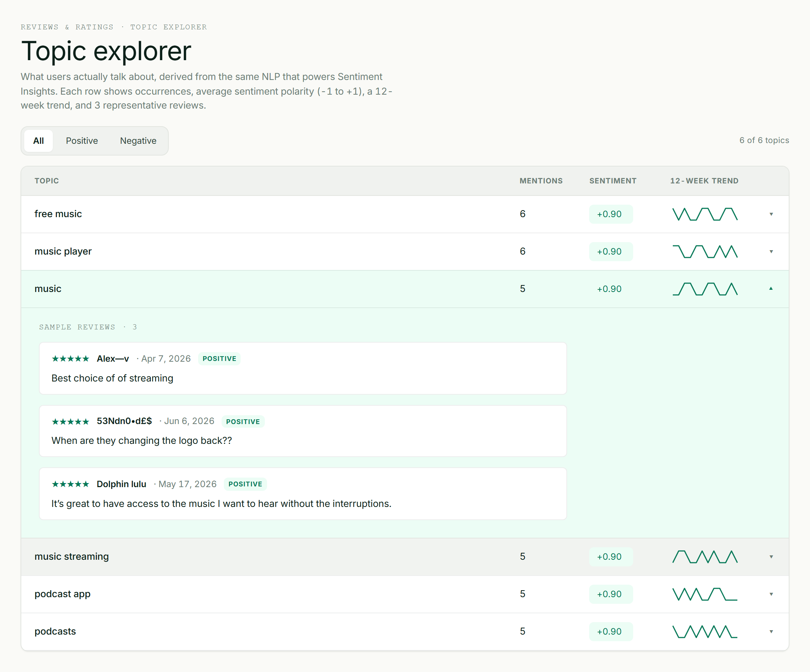Click the free music trend sparkline
Viewport: 810px width, 672px height.
705,214
